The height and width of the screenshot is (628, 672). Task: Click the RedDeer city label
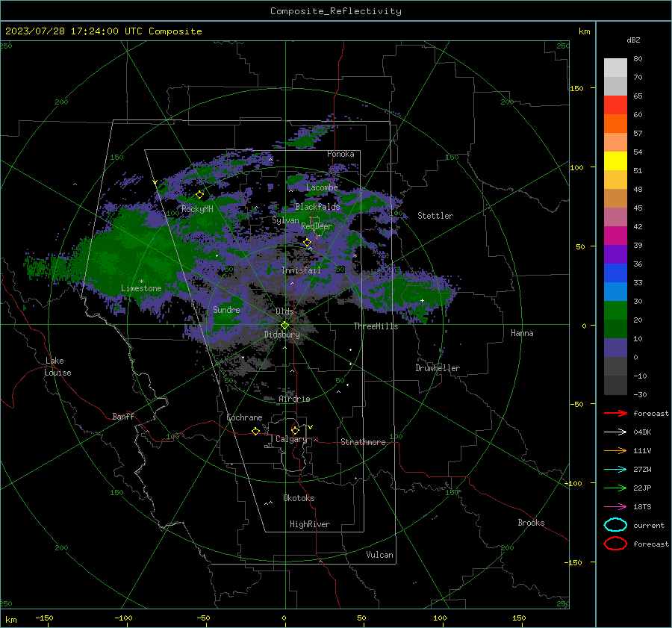click(317, 226)
